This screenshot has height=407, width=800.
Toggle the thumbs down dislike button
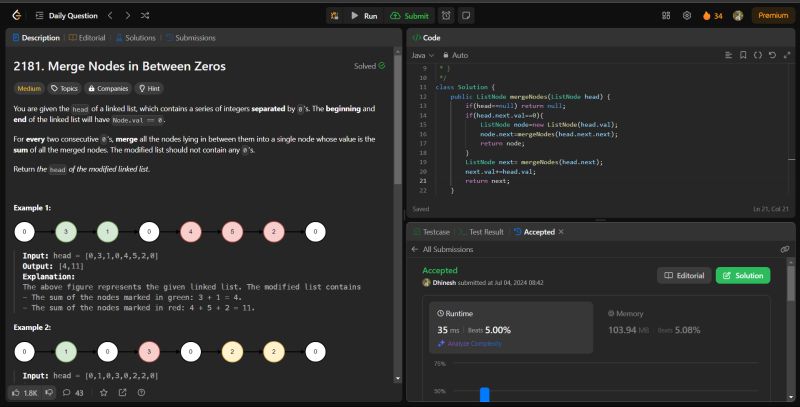48,393
